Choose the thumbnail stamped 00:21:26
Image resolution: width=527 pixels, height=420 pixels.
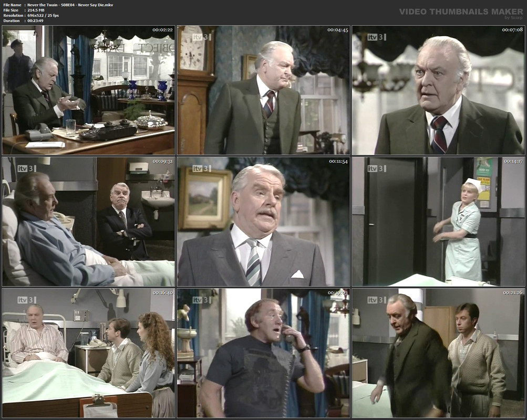tap(438, 353)
